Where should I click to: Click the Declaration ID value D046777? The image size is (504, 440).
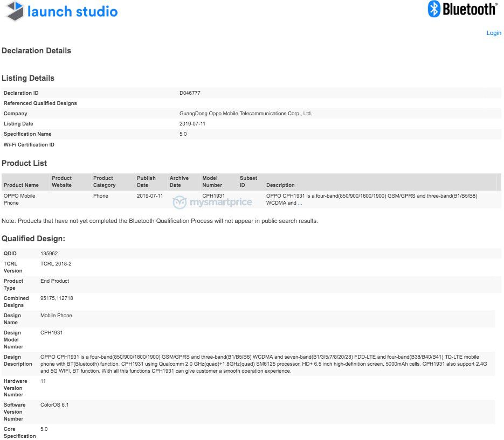[190, 93]
